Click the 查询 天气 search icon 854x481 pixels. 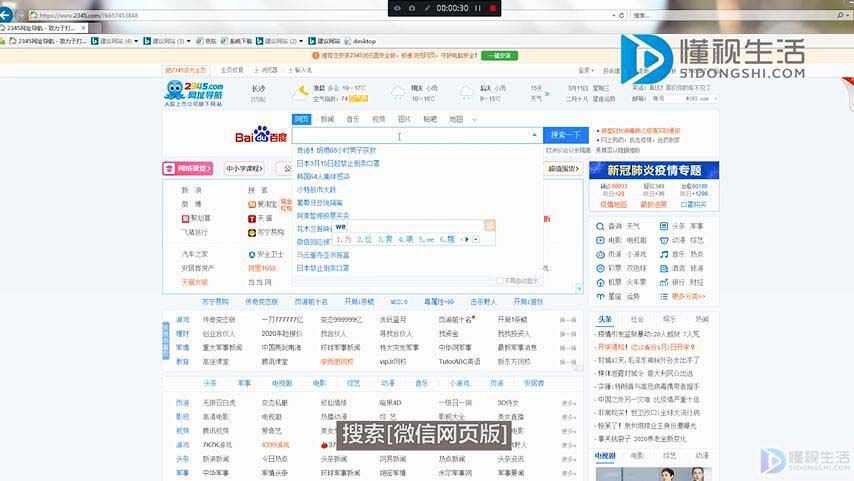coord(599,226)
